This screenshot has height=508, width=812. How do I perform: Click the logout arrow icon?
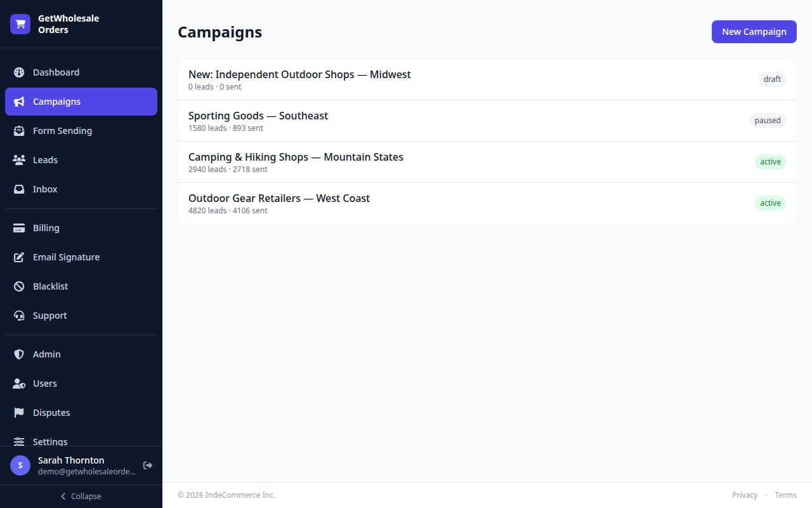click(x=148, y=465)
